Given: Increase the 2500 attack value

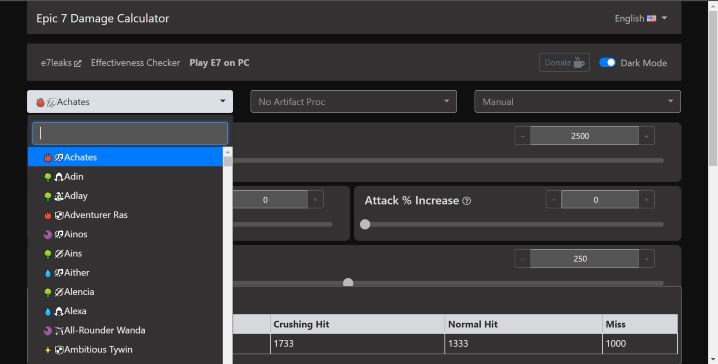Looking at the screenshot, I should pyautogui.click(x=647, y=136).
